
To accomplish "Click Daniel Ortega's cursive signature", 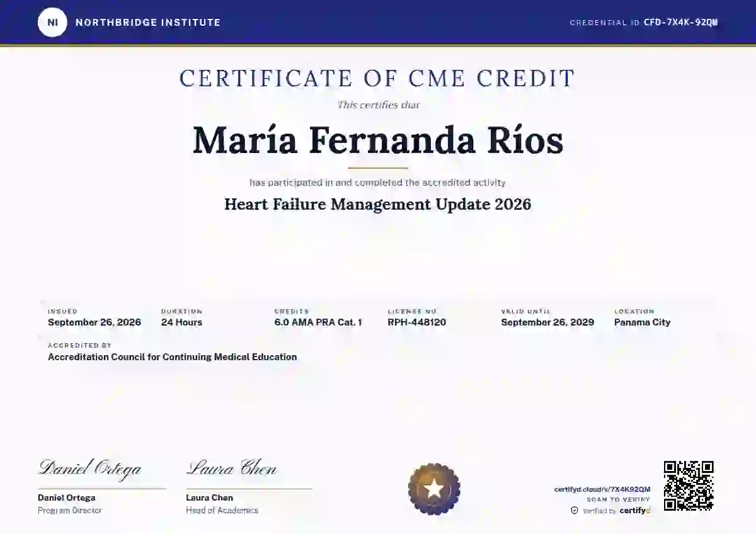I will point(89,469).
